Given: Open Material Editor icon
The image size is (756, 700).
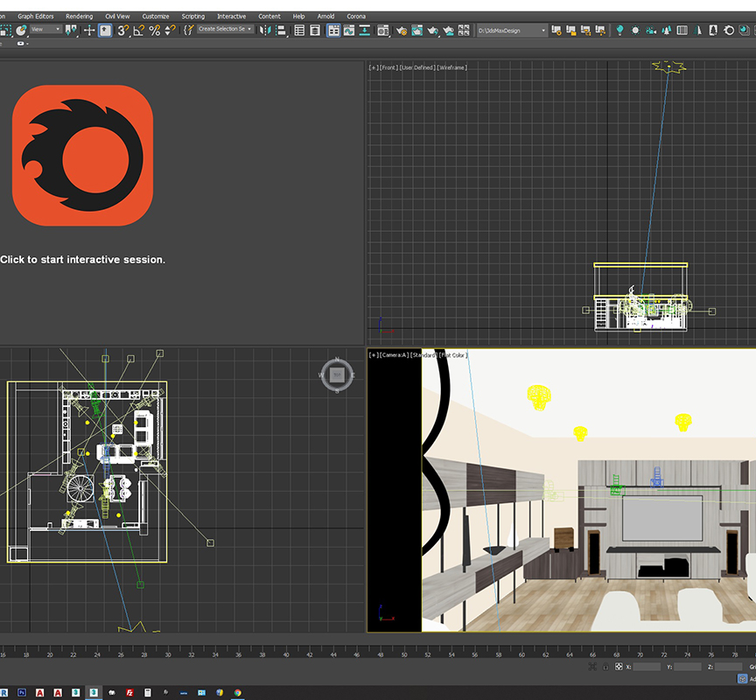Looking at the screenshot, I should click(383, 31).
